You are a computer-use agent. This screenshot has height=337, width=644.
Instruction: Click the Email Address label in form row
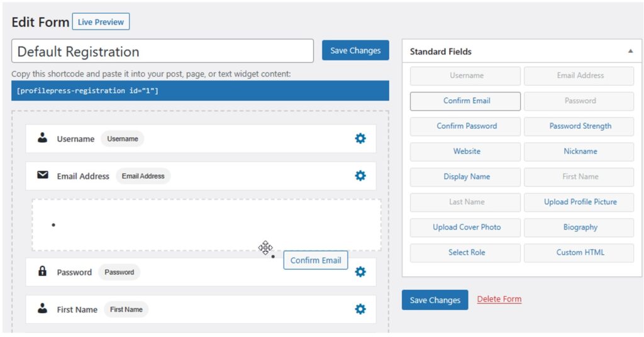(83, 177)
